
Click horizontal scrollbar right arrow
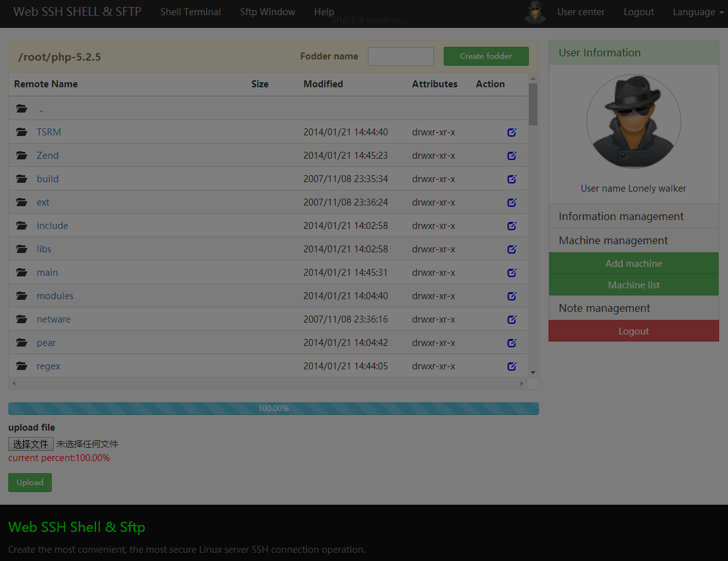522,383
